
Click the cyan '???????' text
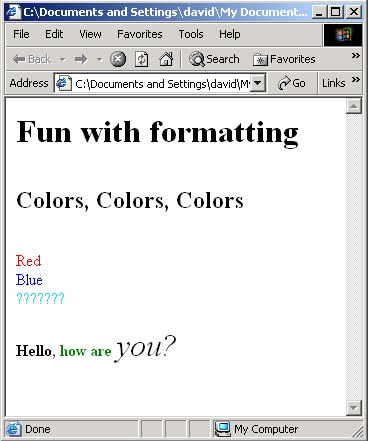[x=40, y=298]
